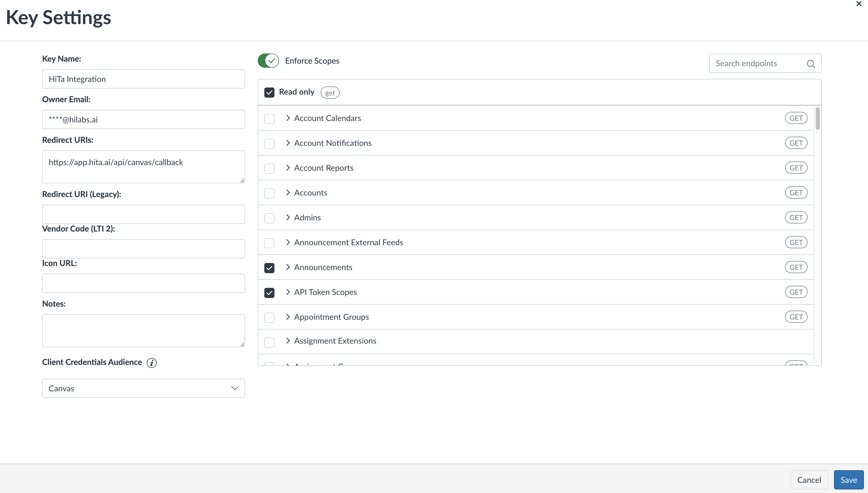This screenshot has height=493, width=868.
Task: Check the Accounts scope checkbox
Action: pos(269,193)
